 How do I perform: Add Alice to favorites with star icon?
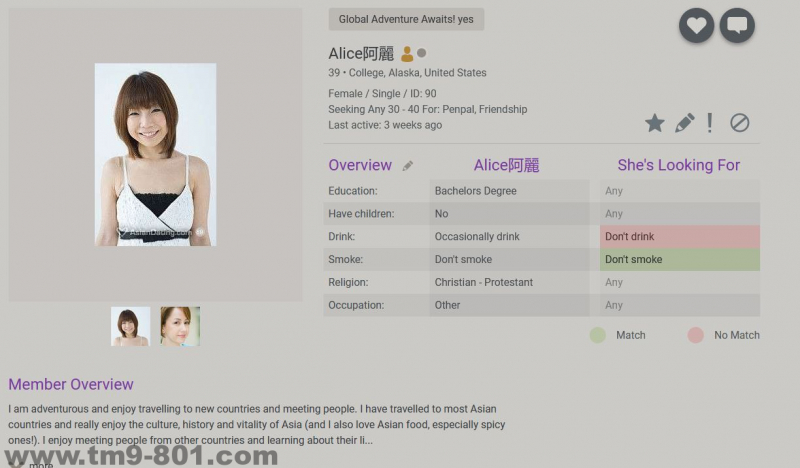point(654,123)
